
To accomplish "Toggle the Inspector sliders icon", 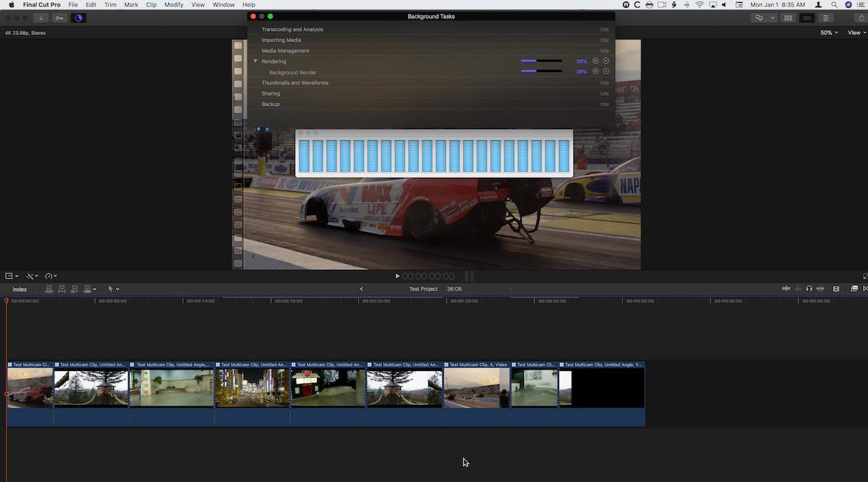I will click(826, 18).
